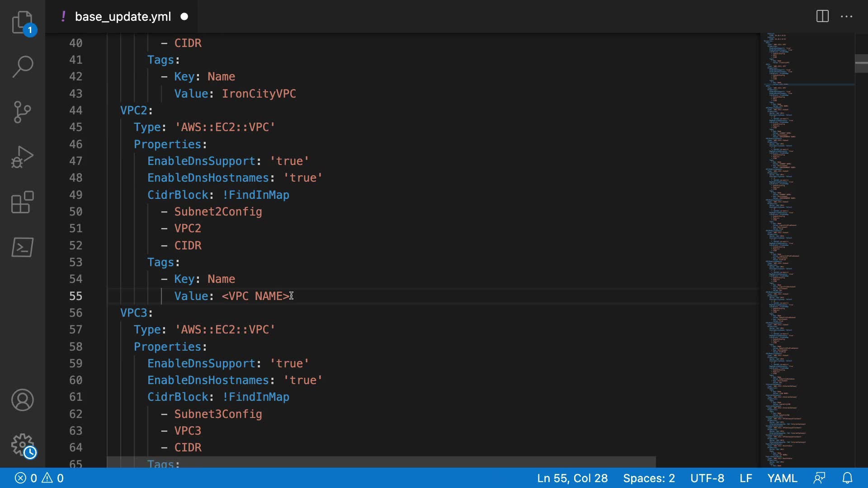Viewport: 868px width, 488px height.
Task: Open the Manage gear icon
Action: 22,445
